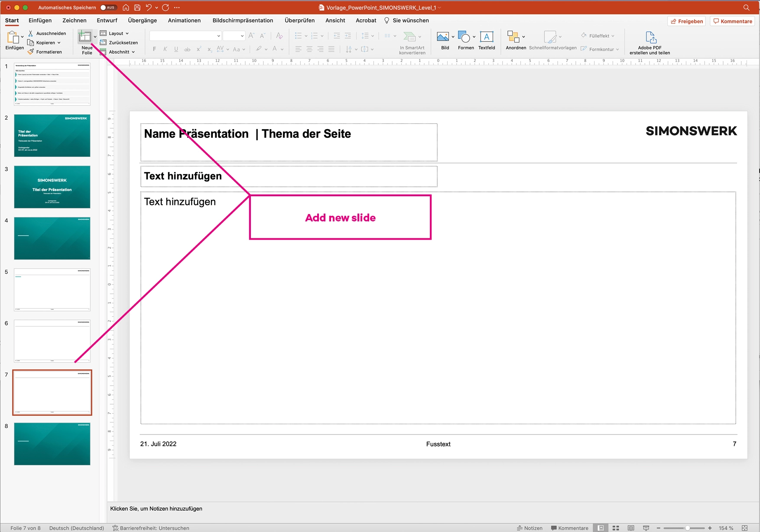Expand the Layout dropdown
The height and width of the screenshot is (532, 760).
(115, 33)
